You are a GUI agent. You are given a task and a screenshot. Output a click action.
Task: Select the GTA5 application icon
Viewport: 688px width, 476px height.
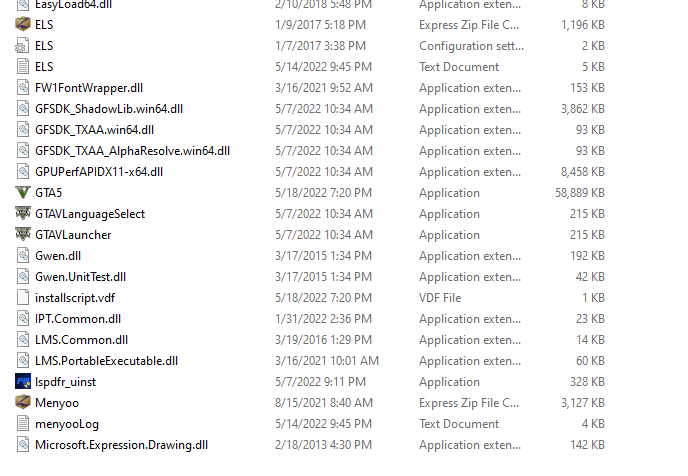click(23, 193)
